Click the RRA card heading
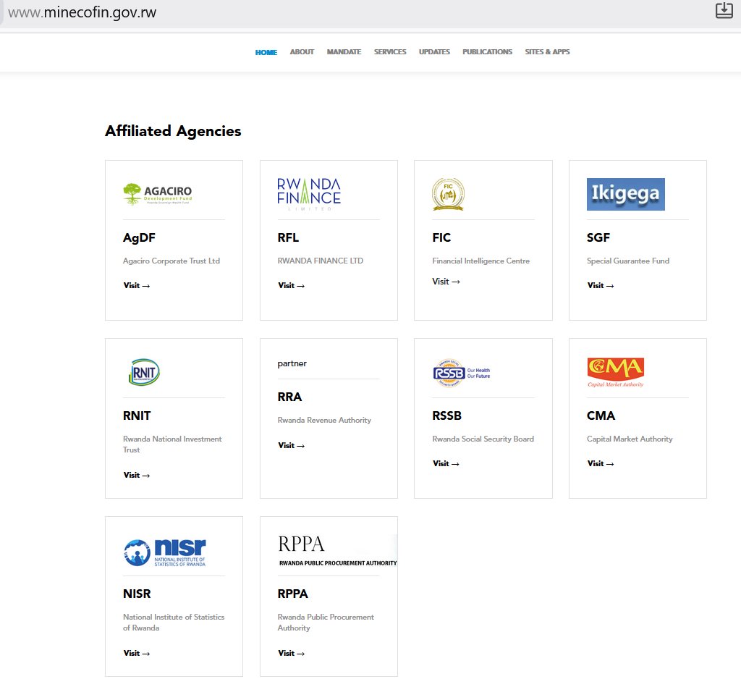This screenshot has width=741, height=700. tap(289, 397)
